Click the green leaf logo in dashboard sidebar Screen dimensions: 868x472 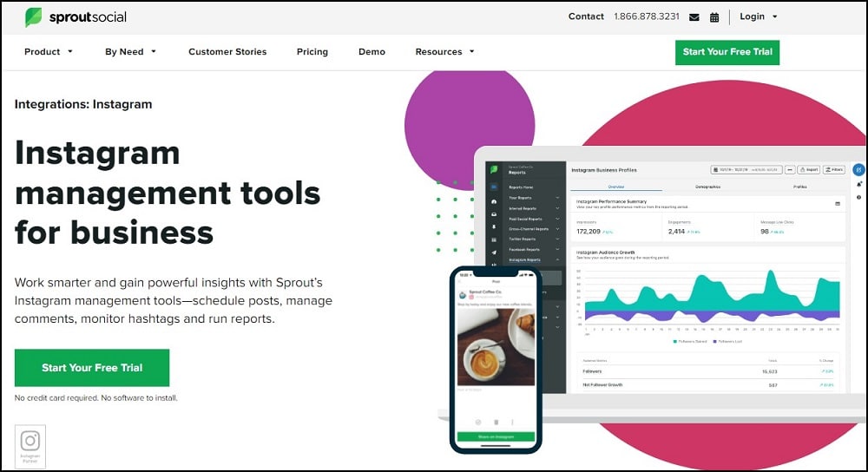(493, 169)
